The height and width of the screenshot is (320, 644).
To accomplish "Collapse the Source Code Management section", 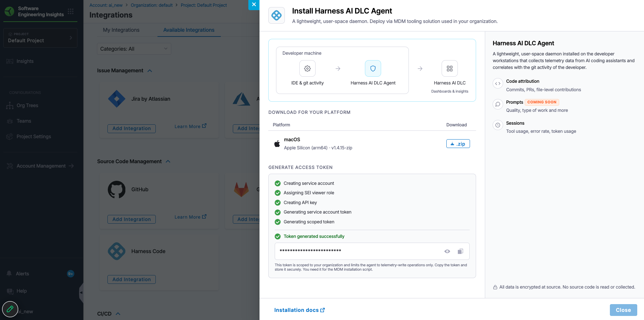I will [168, 162].
